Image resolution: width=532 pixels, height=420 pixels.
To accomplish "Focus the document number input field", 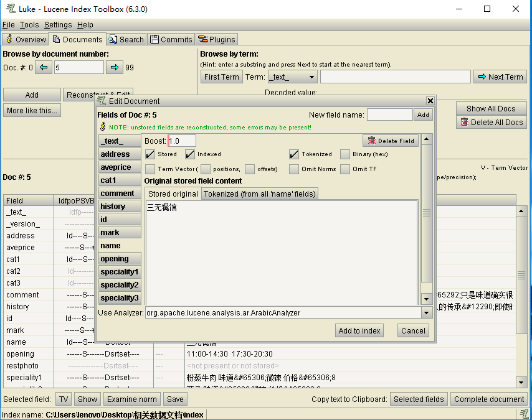I will coord(78,67).
